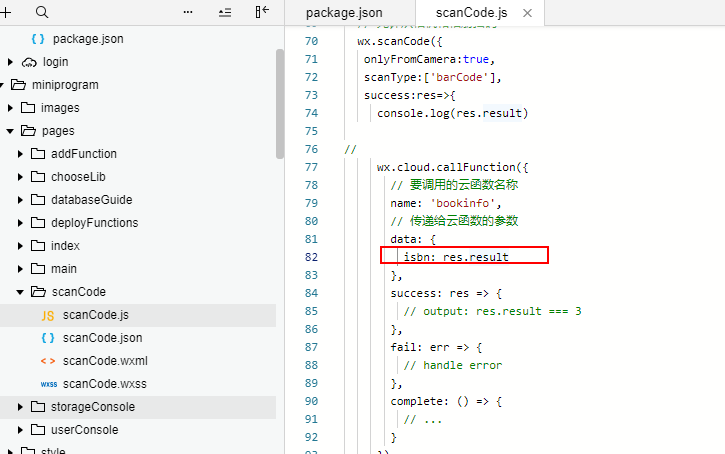The height and width of the screenshot is (454, 725).
Task: Click 'scanType:['barCode'],' code line
Action: (x=433, y=77)
